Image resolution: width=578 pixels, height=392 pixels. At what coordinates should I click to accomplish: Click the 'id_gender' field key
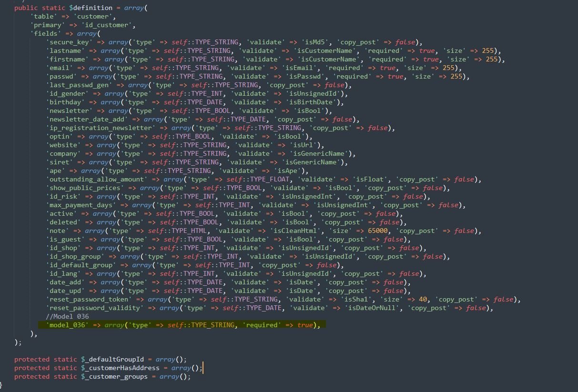[x=67, y=93]
